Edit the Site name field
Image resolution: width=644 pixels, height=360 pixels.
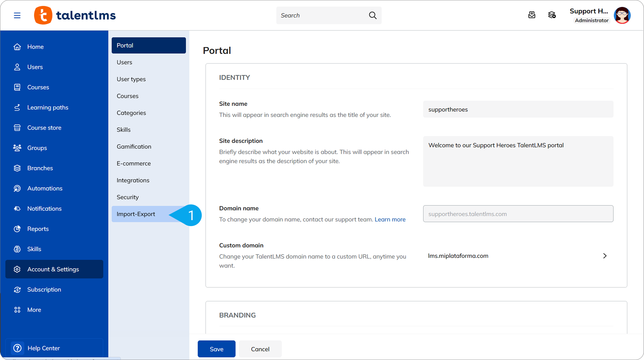pyautogui.click(x=518, y=109)
